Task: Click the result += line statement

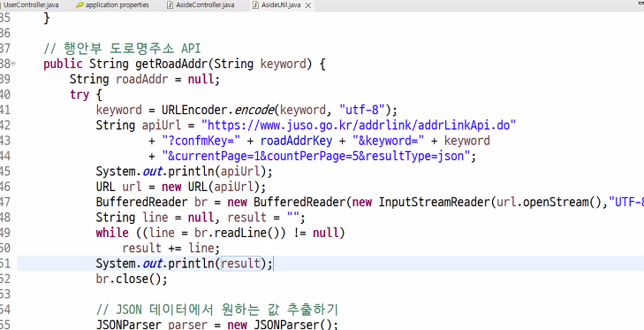Action: point(170,248)
